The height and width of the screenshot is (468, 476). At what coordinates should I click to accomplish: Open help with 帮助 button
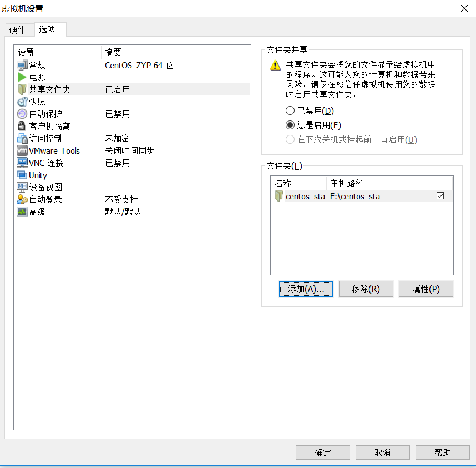(x=443, y=452)
